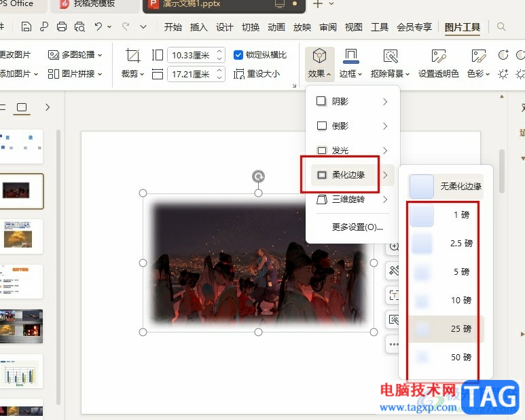Expand the slide panel right chevron
Image resolution: width=525 pixels, height=420 pixels.
click(48, 107)
